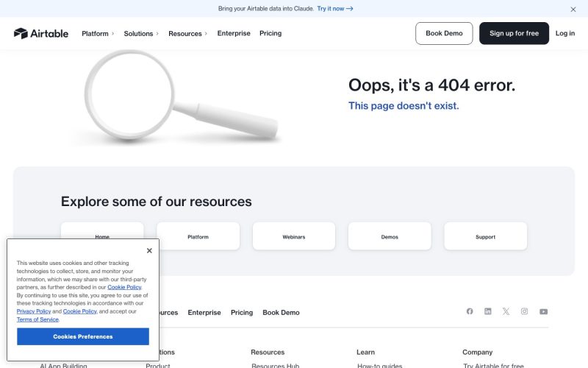Open Airtable's Instagram page
The height and width of the screenshot is (368, 588).
pos(524,311)
